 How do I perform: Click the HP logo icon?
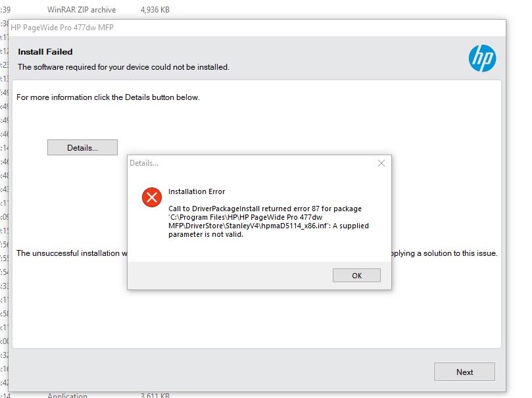[482, 59]
